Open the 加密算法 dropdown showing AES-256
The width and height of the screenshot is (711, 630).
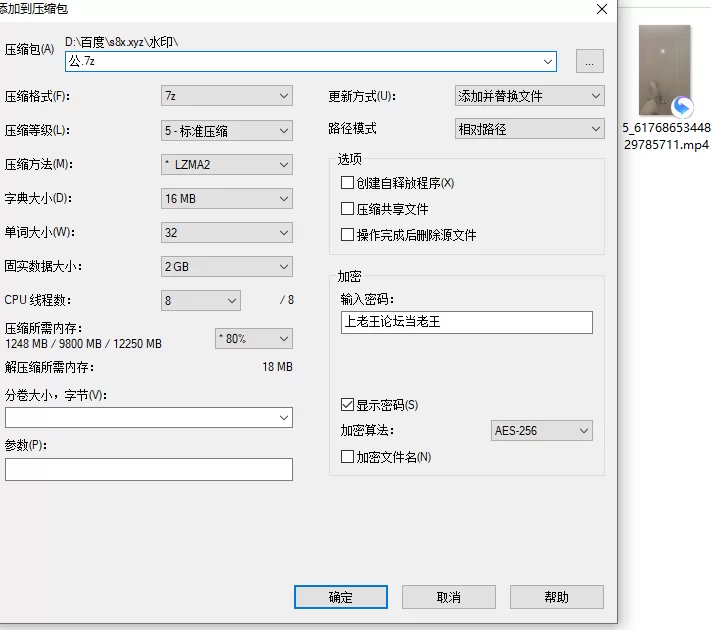[541, 430]
